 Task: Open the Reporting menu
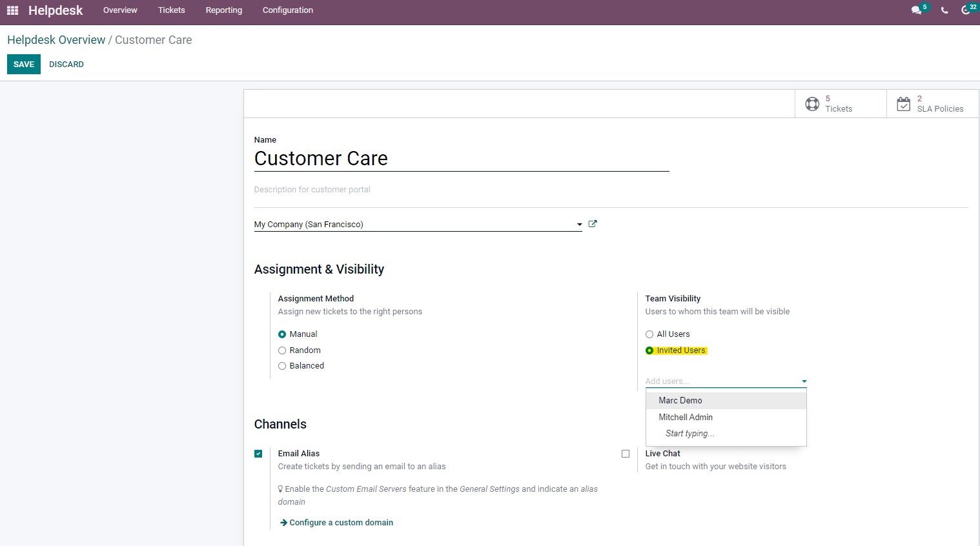[223, 10]
